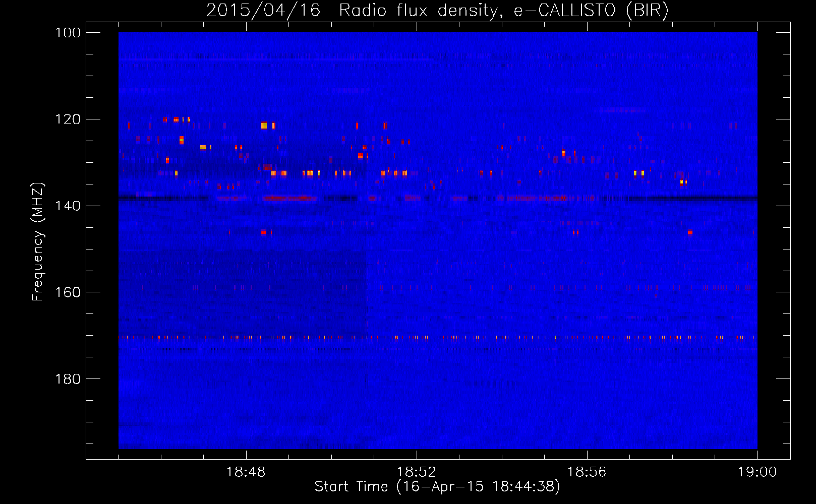This screenshot has height=504, width=816.
Task: Click the plot title "2015/04/16 Radio flux density, e-CALLISTO (BIR)"
Action: (x=437, y=11)
